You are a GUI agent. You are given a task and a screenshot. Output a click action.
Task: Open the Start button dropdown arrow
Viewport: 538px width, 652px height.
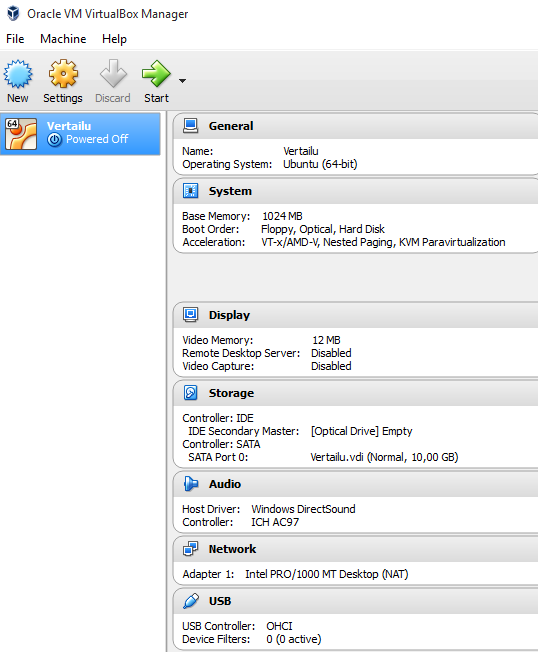[183, 81]
